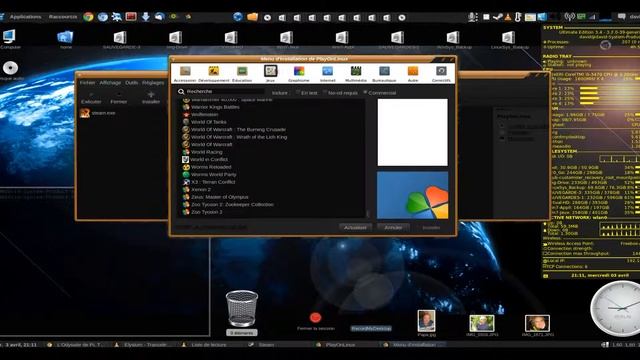Open Fichier menu in PlayOnLinux window
The height and width of the screenshot is (360, 640).
pyautogui.click(x=87, y=82)
